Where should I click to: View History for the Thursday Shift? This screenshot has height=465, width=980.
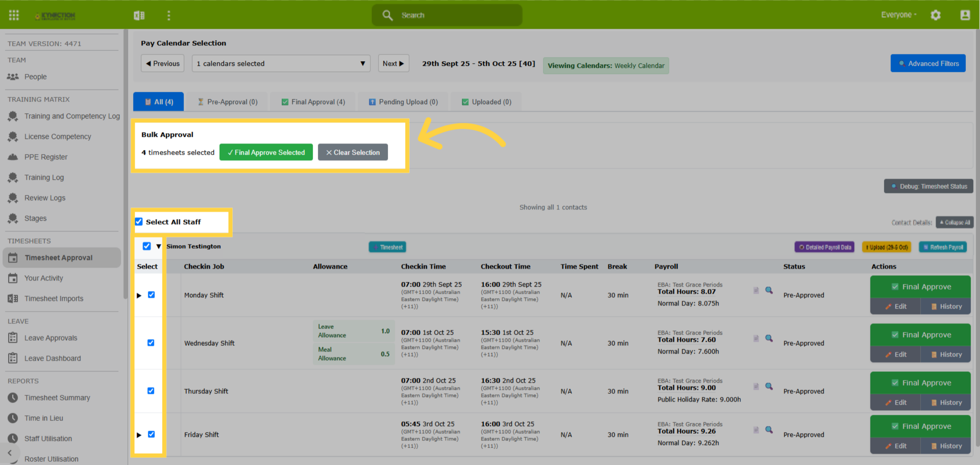[x=946, y=402]
